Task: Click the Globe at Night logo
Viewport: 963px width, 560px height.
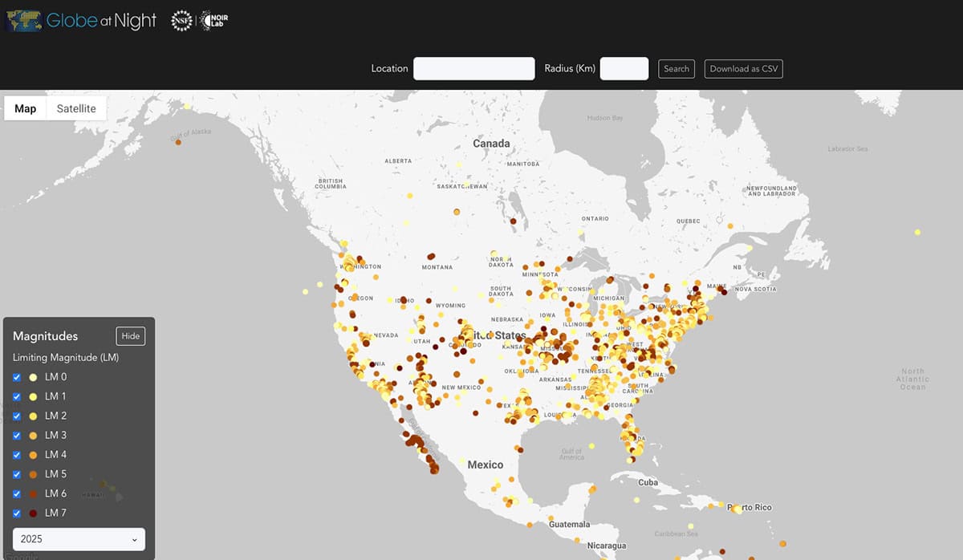Action: (80, 21)
